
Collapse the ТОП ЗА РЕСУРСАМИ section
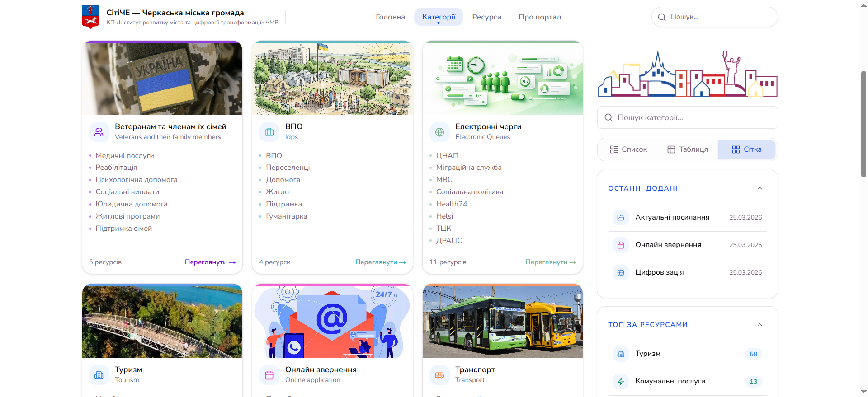tap(760, 325)
